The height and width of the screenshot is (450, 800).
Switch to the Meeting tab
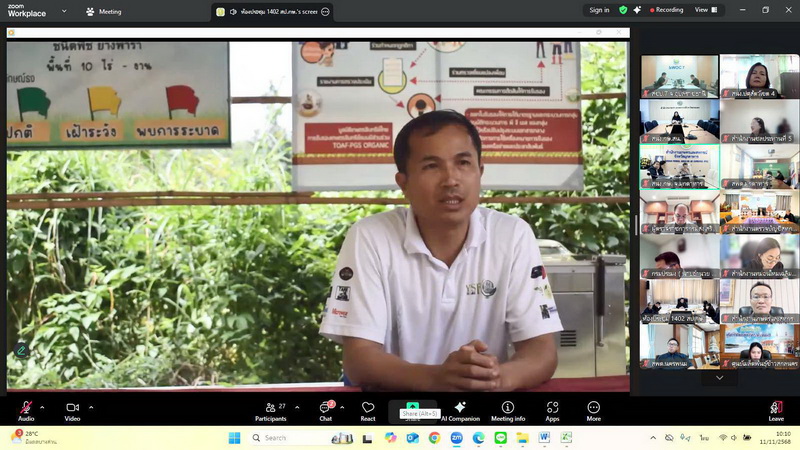[104, 12]
